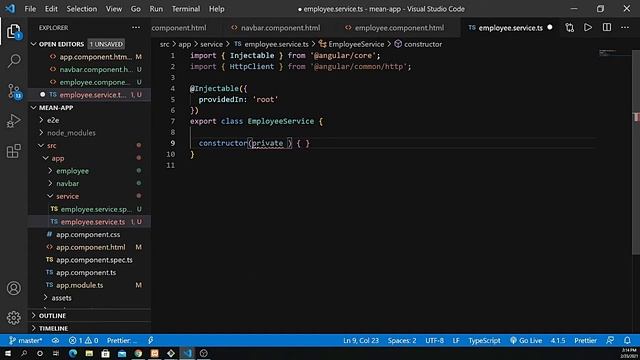Click the Spaces: 2 indentation setting
The image size is (640, 360).
[x=402, y=340]
